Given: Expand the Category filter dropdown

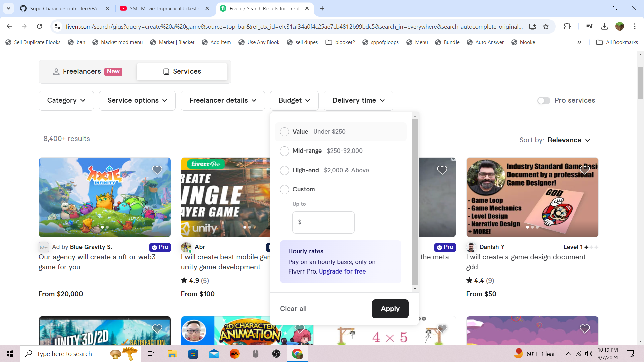Looking at the screenshot, I should [66, 100].
